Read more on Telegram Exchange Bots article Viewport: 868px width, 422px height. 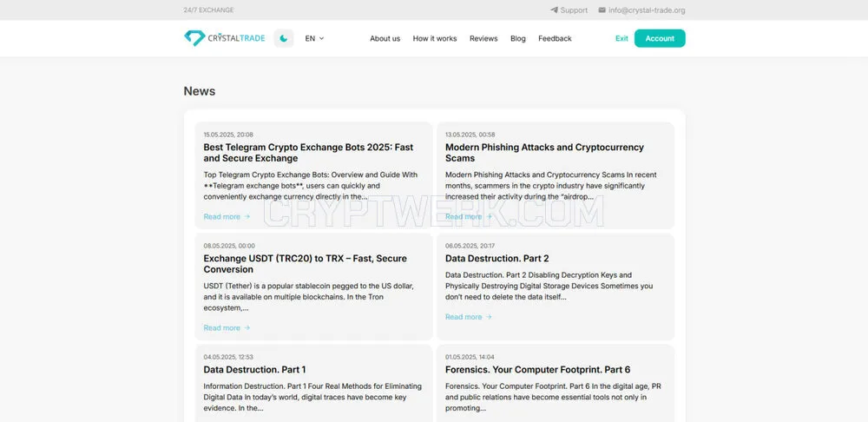227,216
